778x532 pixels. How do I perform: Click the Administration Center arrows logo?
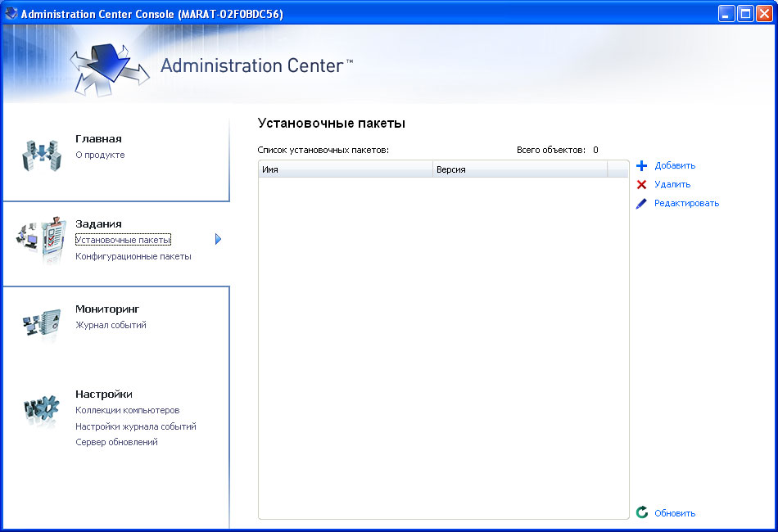tap(109, 70)
